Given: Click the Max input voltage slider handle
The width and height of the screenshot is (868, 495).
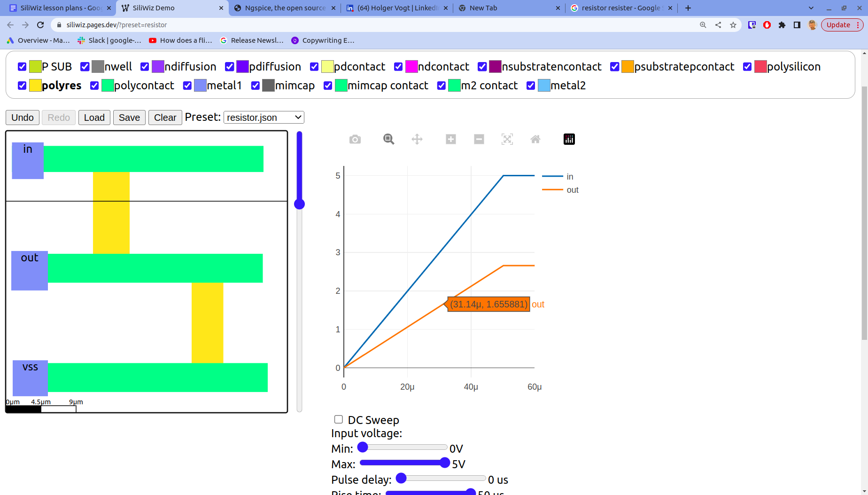Looking at the screenshot, I should 444,463.
